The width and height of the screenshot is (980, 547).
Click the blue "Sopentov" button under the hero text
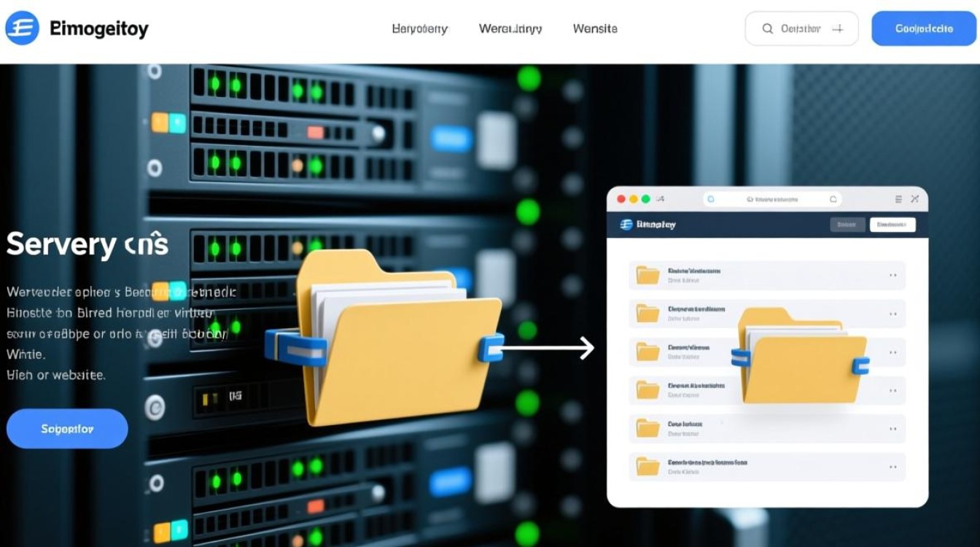click(x=67, y=429)
